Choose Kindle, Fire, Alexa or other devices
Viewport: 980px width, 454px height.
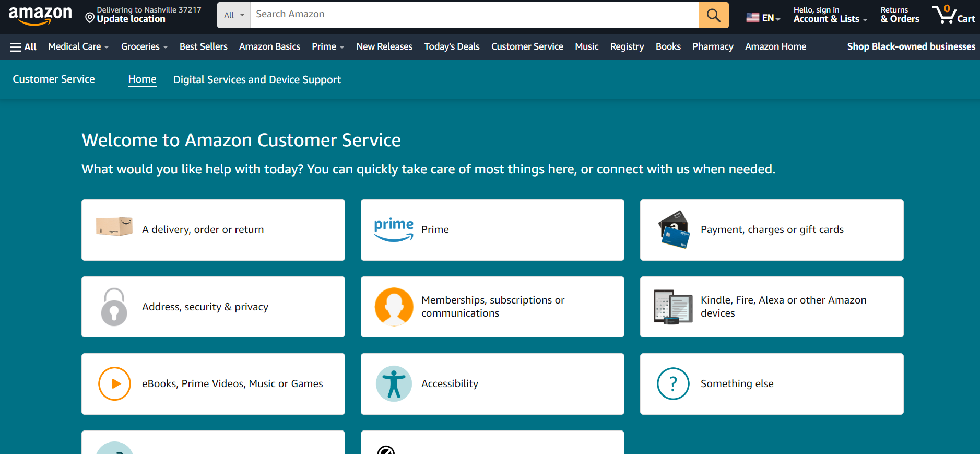click(x=772, y=307)
